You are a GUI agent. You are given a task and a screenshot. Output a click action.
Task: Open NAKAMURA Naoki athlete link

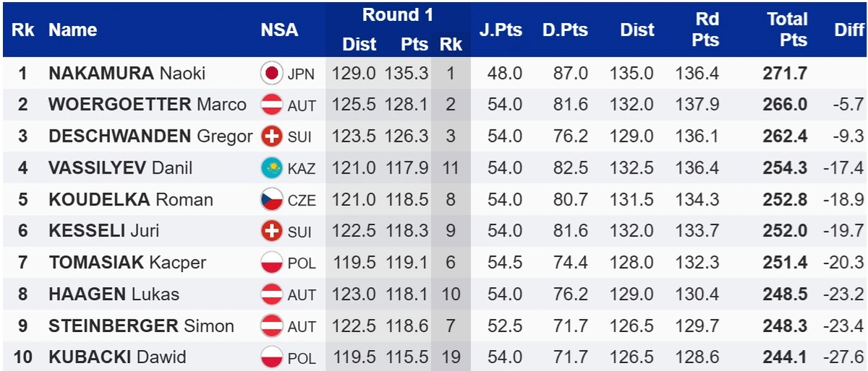(127, 73)
